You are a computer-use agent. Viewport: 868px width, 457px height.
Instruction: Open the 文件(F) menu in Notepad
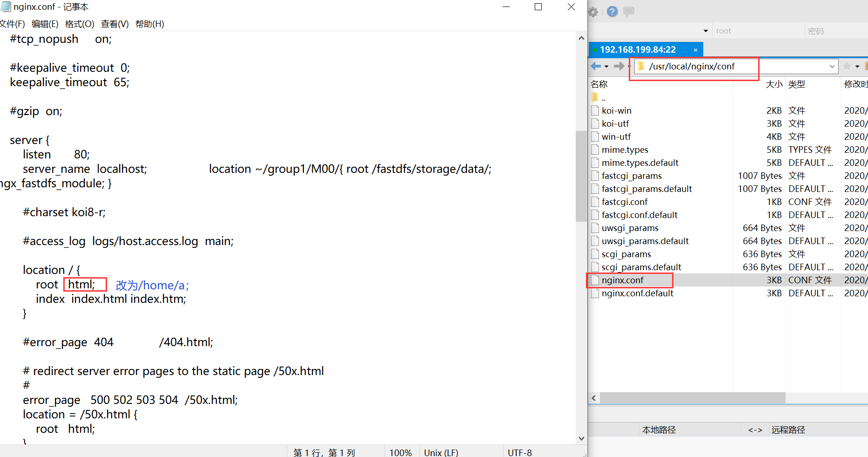tap(12, 24)
